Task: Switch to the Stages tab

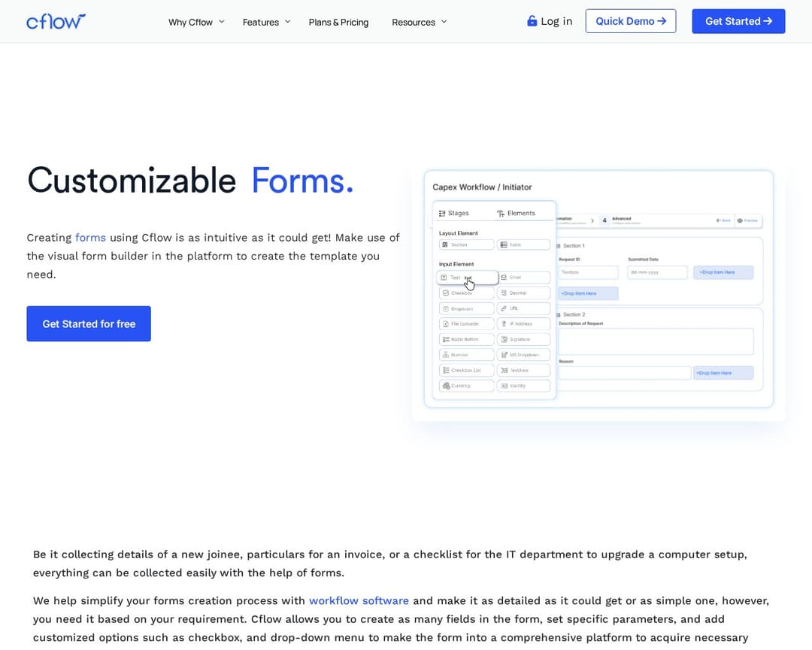Action: click(453, 213)
